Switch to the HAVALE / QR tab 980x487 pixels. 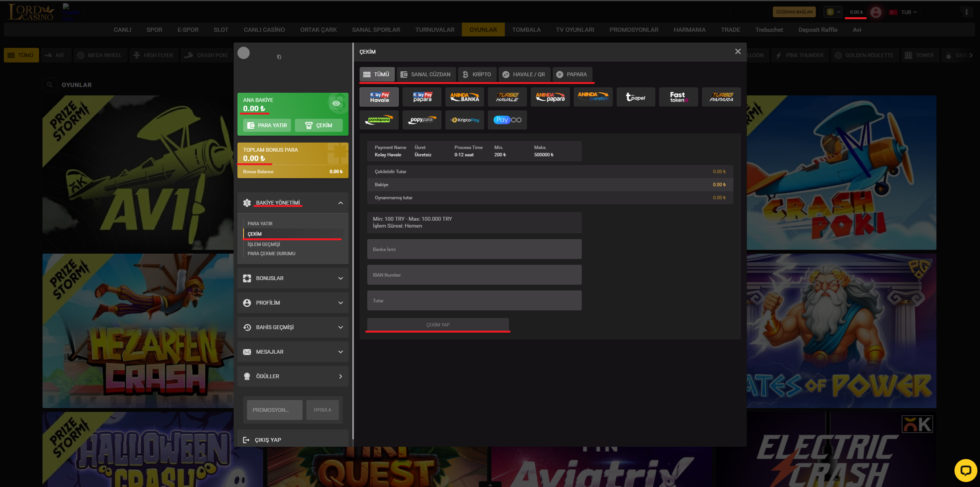[524, 74]
